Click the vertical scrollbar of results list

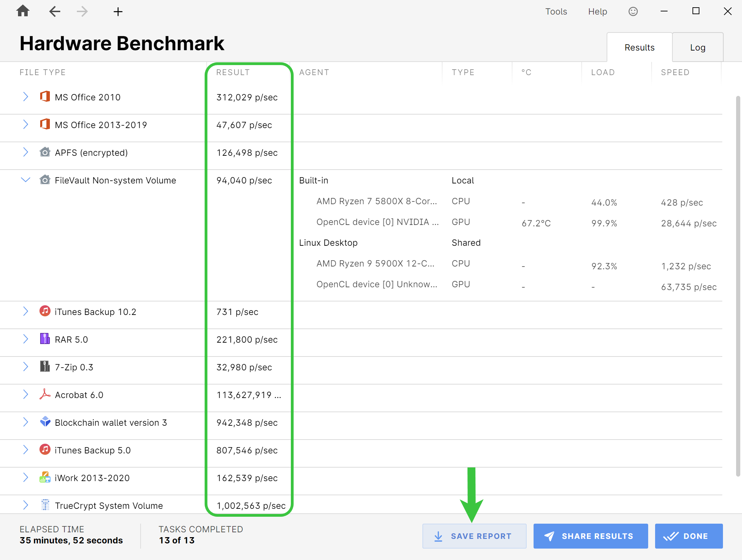[738, 286]
